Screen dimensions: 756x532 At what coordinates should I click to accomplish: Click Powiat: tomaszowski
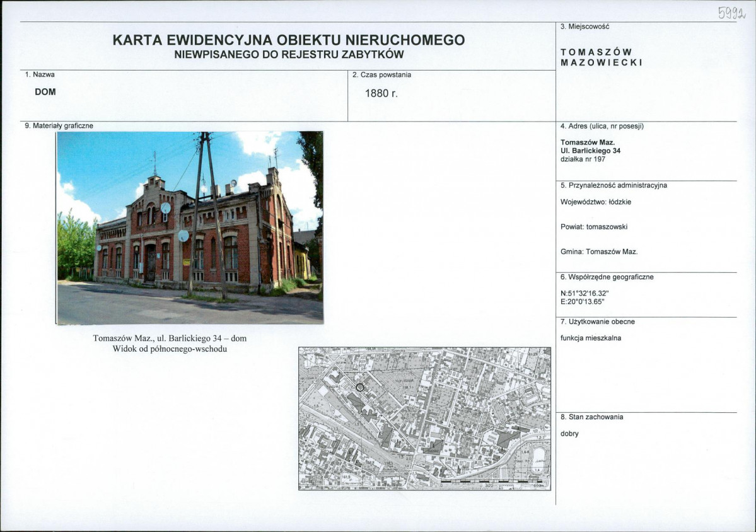click(594, 226)
